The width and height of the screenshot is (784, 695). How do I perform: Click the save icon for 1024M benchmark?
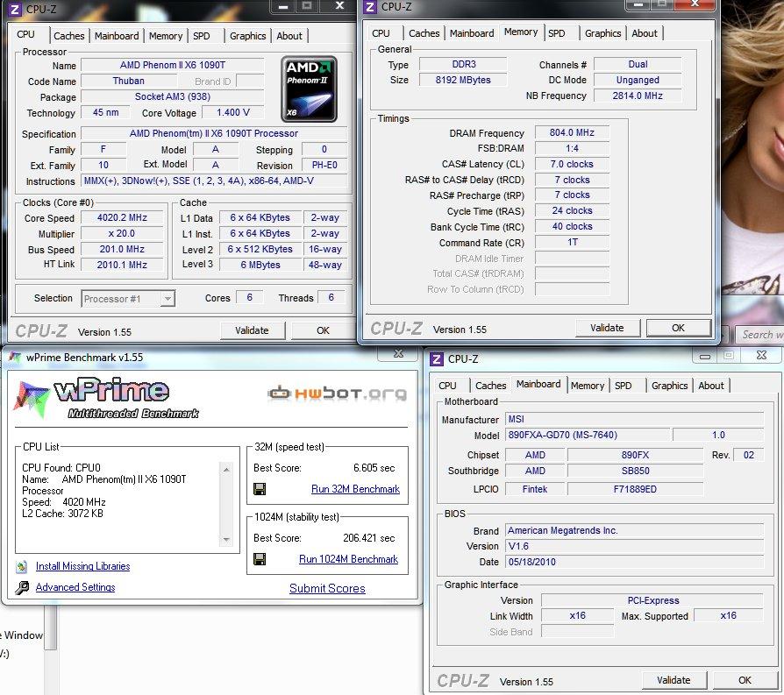coord(260,558)
